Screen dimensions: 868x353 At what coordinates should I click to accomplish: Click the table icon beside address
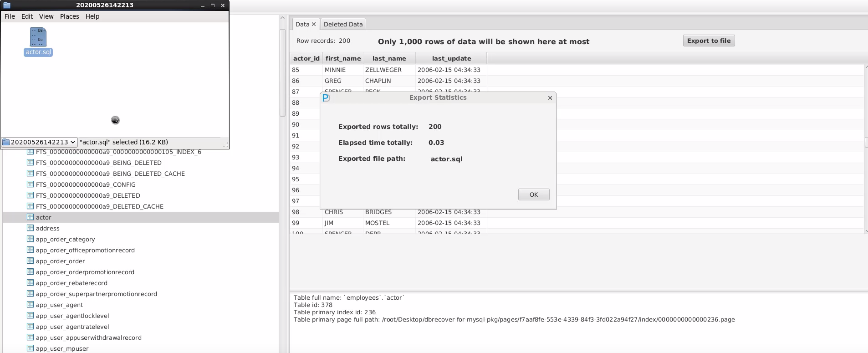tap(31, 228)
